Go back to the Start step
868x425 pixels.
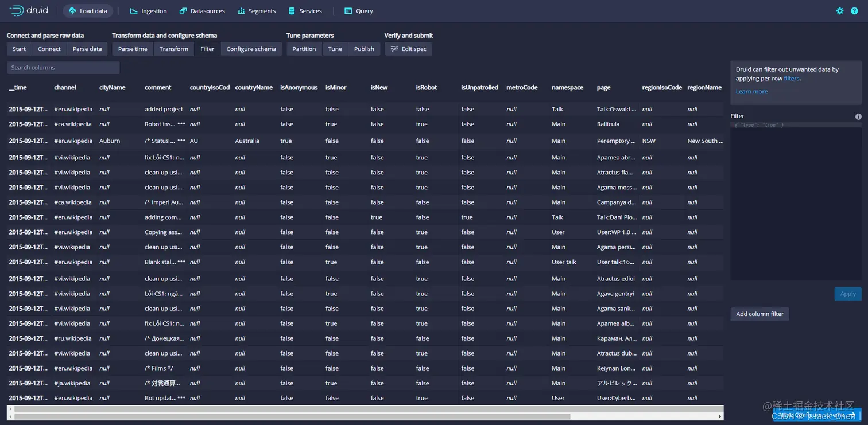click(x=19, y=49)
